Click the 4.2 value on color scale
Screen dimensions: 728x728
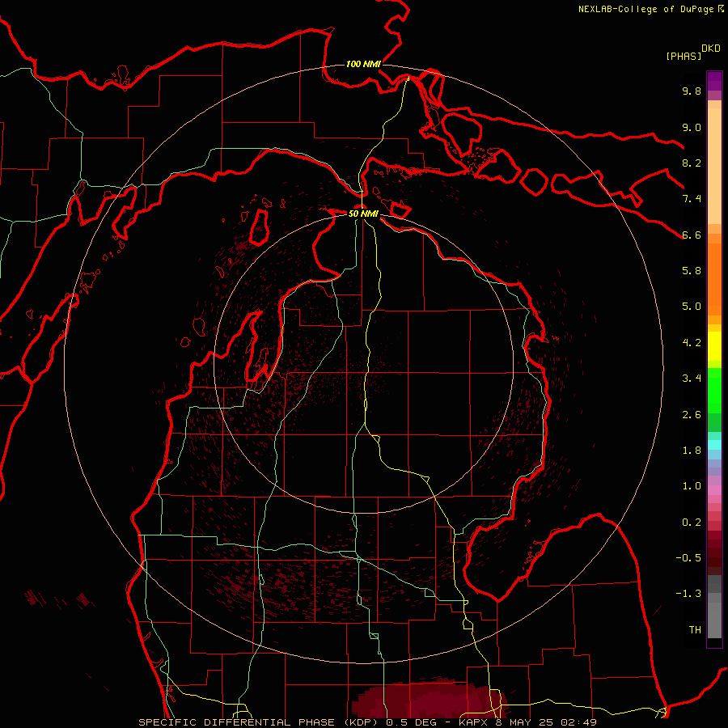coord(692,343)
